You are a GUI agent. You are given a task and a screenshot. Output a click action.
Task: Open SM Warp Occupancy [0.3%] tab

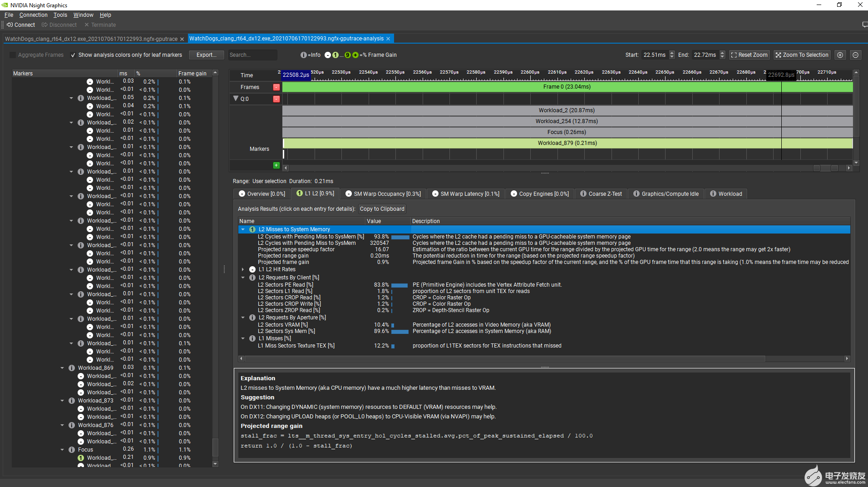click(383, 194)
